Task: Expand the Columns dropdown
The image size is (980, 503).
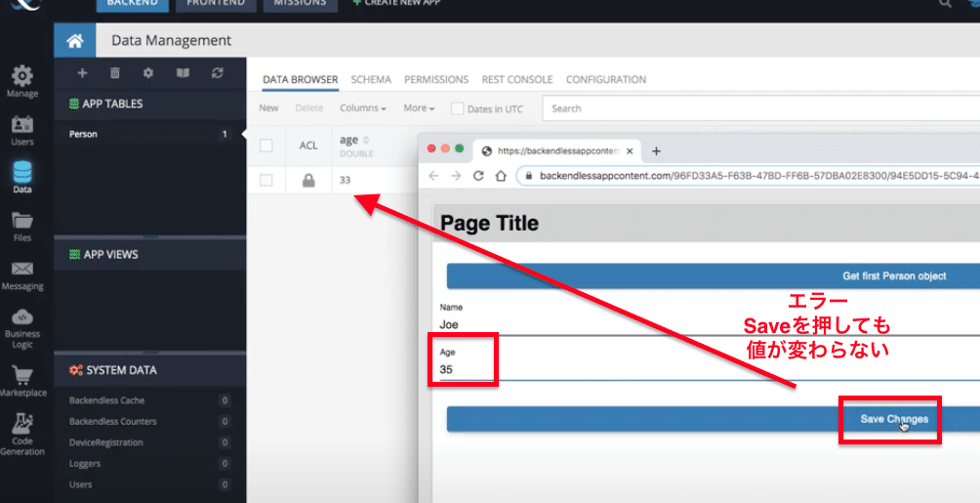Action: pos(363,108)
